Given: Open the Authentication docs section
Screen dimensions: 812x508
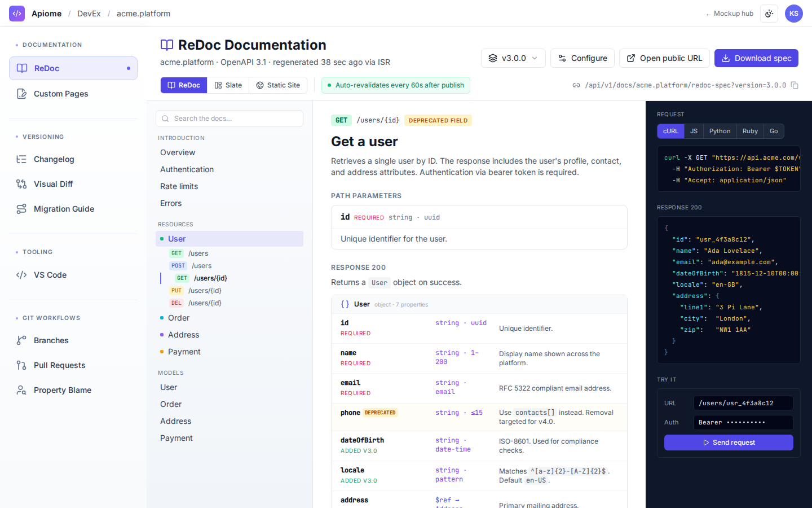Looking at the screenshot, I should [x=230, y=169].
